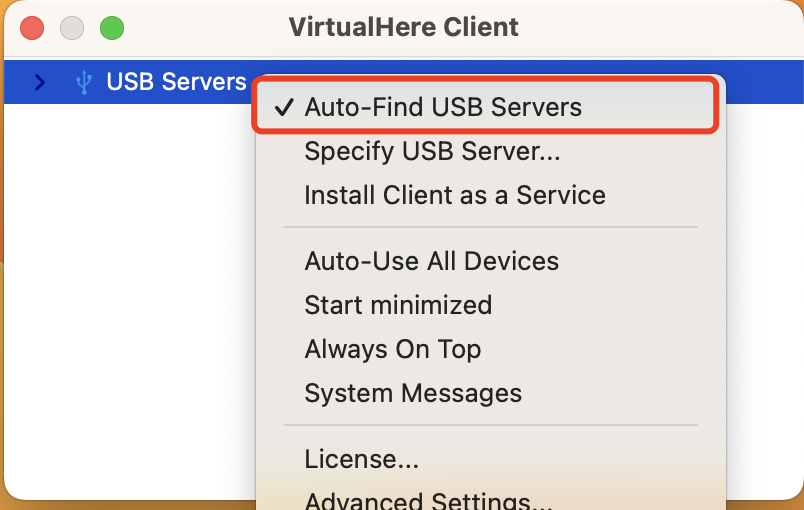
Task: Expand the USB Servers tree chevron
Action: point(40,82)
